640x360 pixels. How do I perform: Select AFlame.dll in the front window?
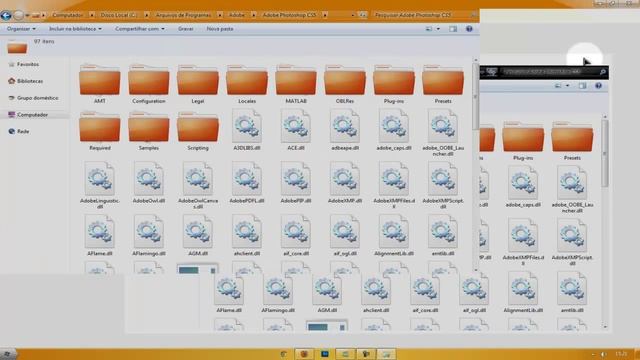click(100, 236)
